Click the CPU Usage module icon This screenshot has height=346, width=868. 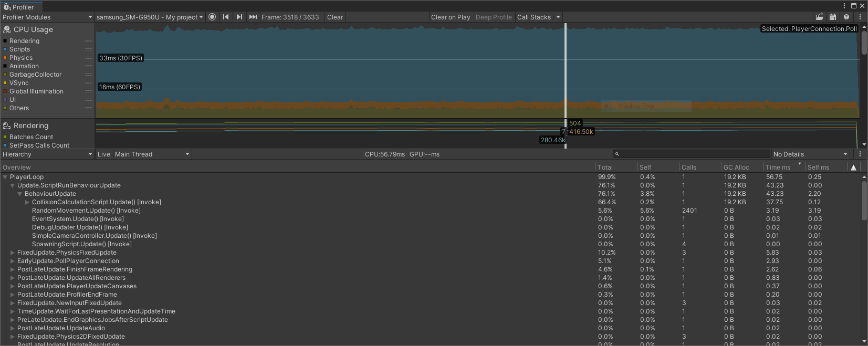[x=7, y=30]
